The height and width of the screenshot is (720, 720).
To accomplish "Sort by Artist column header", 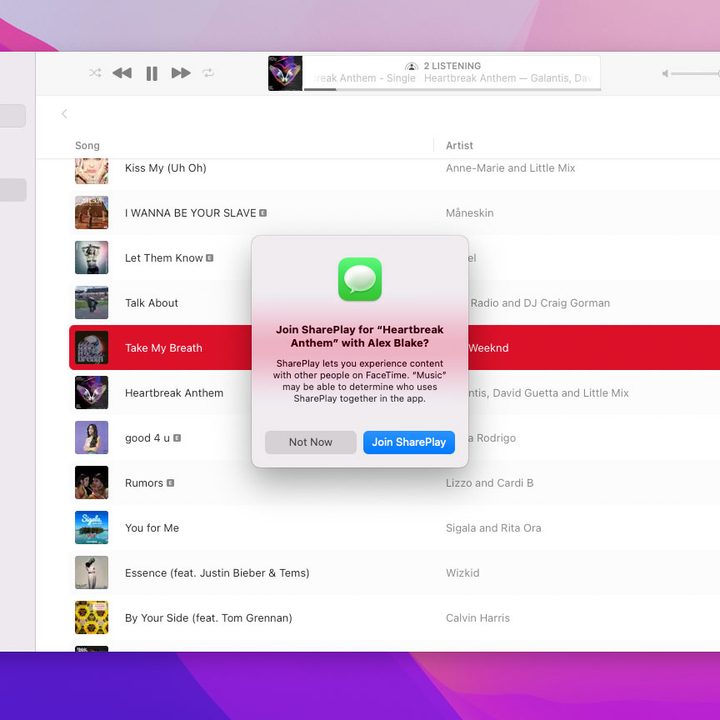I will (x=459, y=145).
